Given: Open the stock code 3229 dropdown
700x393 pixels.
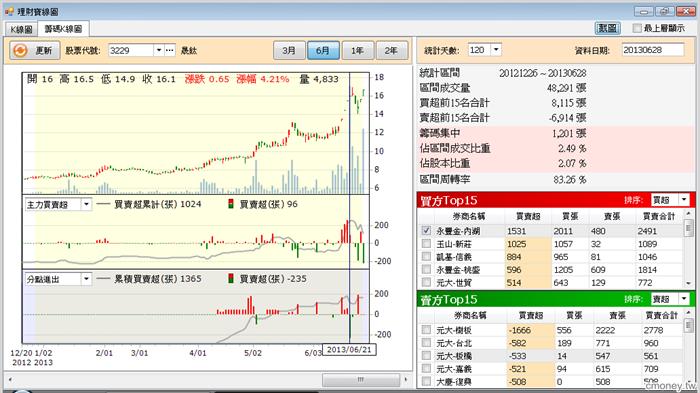Looking at the screenshot, I should click(158, 50).
